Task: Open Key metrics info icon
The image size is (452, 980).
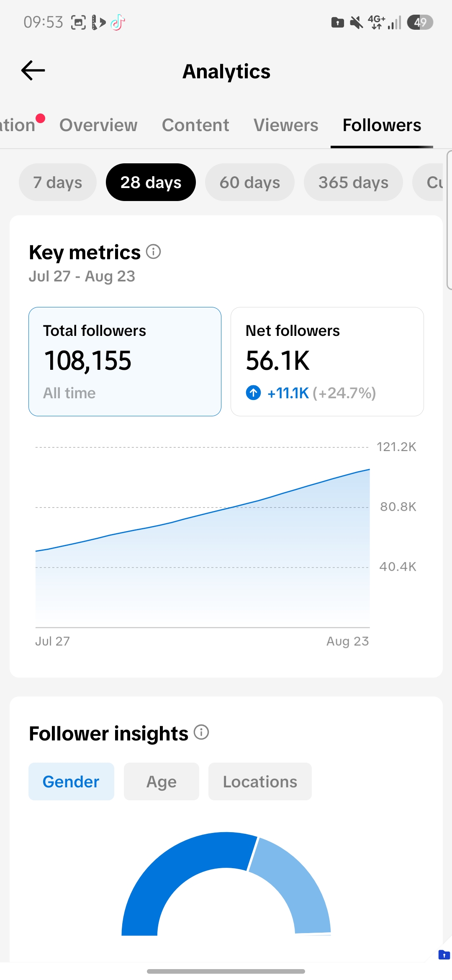Action: pyautogui.click(x=153, y=252)
